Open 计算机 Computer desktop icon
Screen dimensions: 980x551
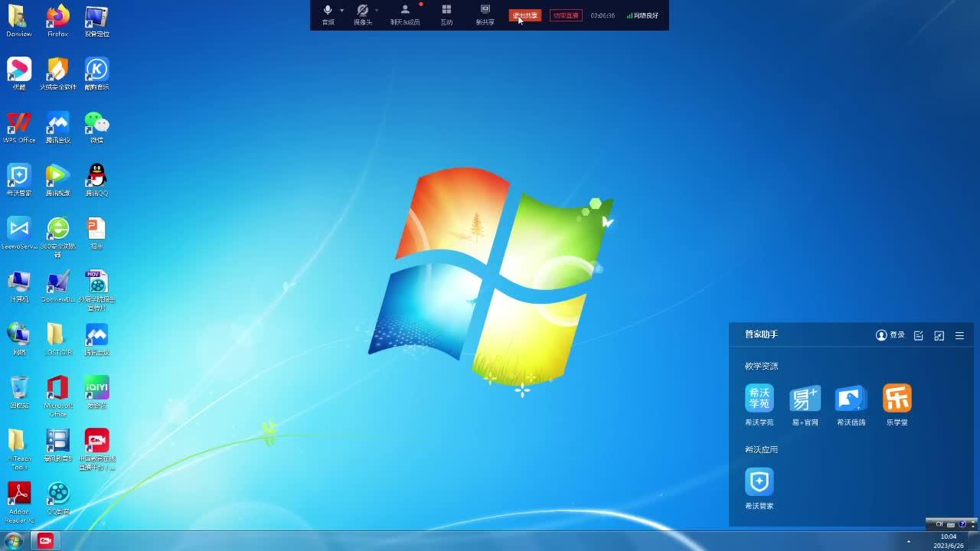tap(18, 286)
